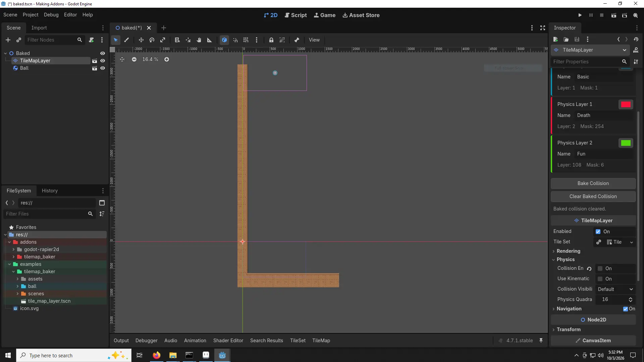Open Inspector history icon
Viewport: 644px width, 362px height.
tap(636, 40)
